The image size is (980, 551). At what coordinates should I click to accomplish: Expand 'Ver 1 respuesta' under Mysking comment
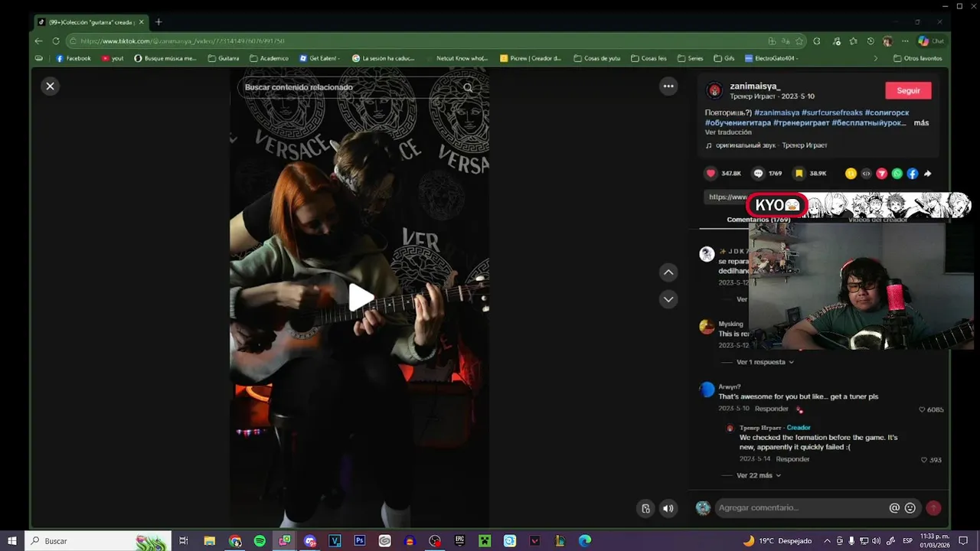point(765,362)
